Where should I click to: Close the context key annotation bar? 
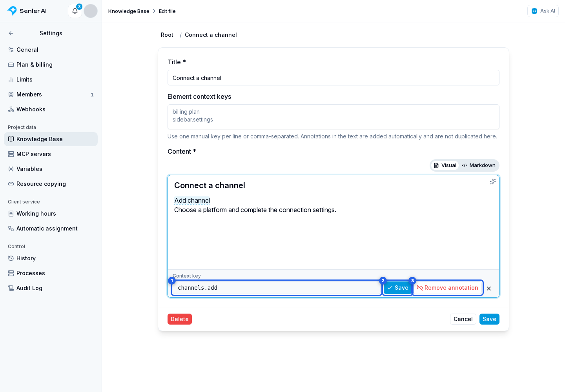pyautogui.click(x=489, y=289)
